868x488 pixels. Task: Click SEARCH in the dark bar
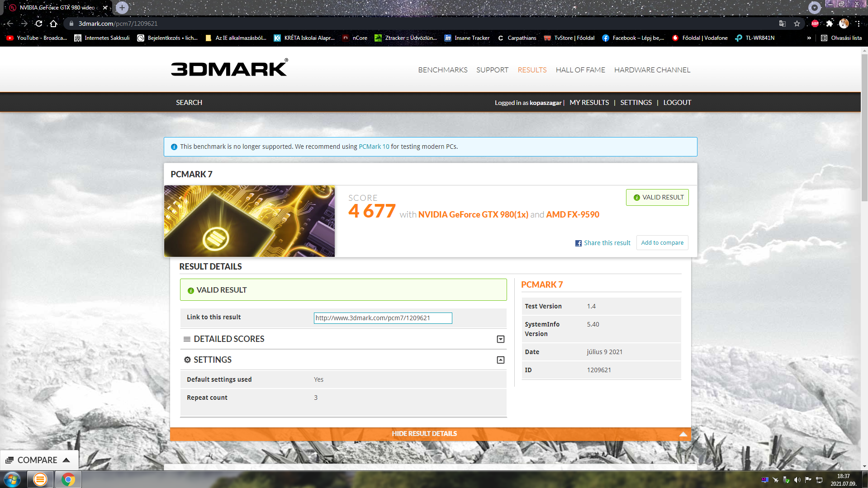(189, 103)
